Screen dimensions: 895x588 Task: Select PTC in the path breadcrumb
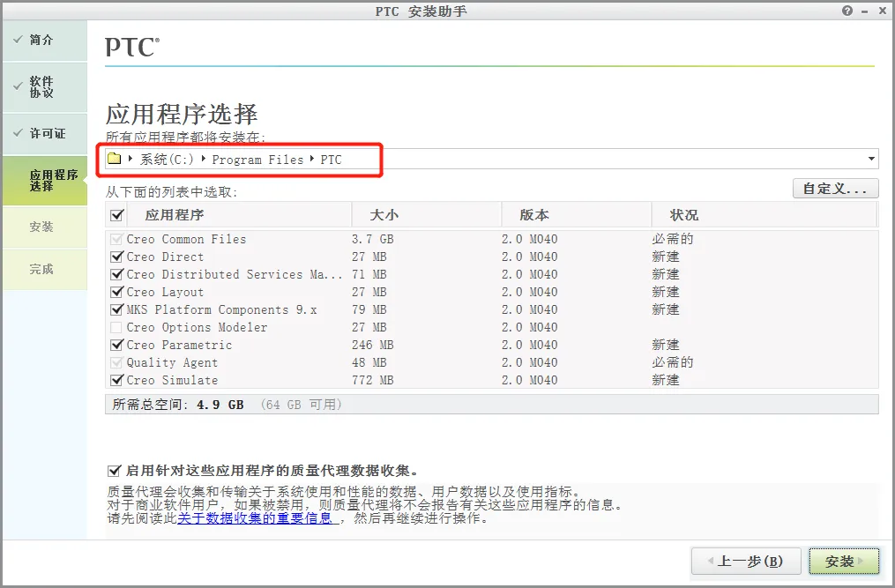coord(331,160)
